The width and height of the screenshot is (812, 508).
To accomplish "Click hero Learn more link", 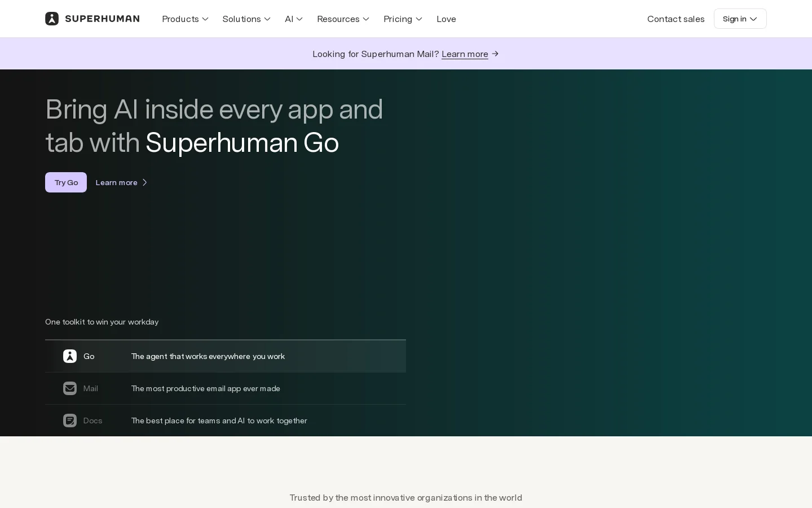I will 117,182.
